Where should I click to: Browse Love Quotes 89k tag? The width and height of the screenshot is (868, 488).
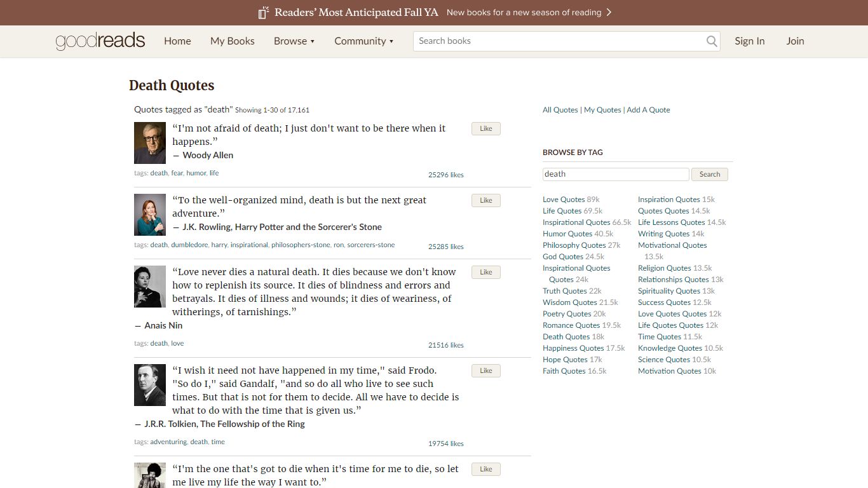click(564, 200)
